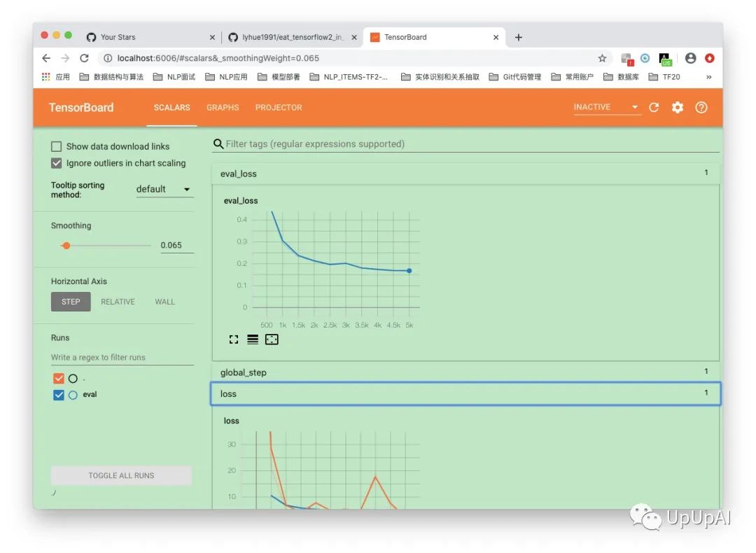Enable Show data download links checkbox
This screenshot has height=553, width=756.
click(x=57, y=146)
